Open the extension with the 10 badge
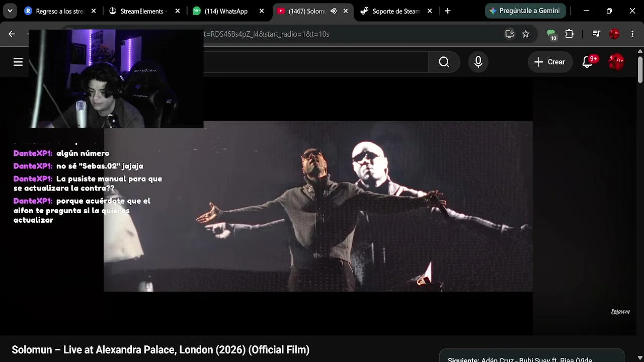 (552, 34)
